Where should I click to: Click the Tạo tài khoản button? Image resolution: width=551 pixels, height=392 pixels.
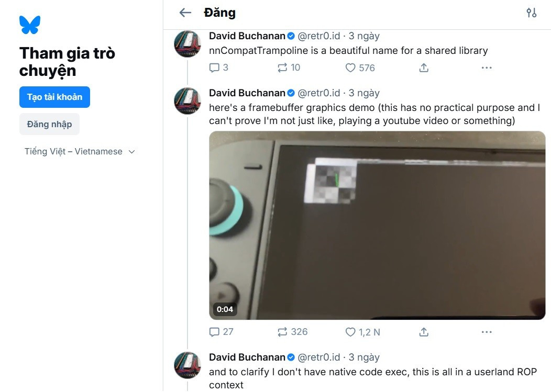[54, 97]
